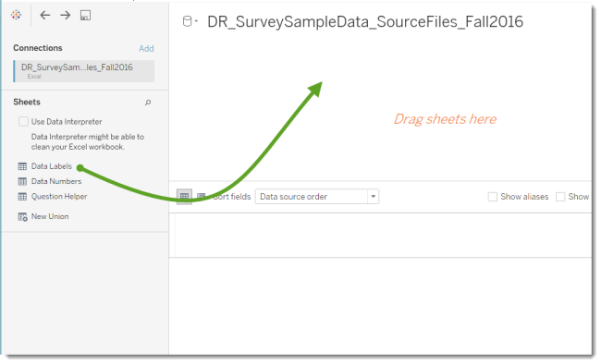Click the data source cylinder icon

click(x=187, y=21)
